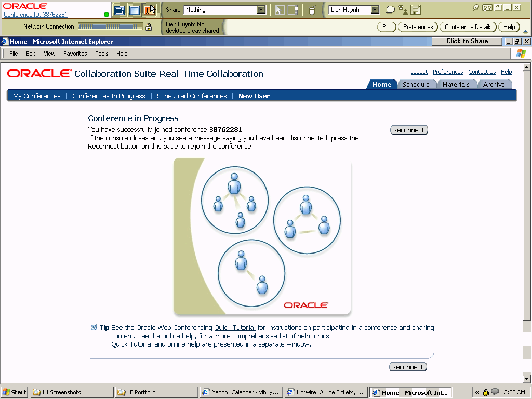Image resolution: width=532 pixels, height=399 pixels.
Task: Open the console Preferences button
Action: tap(418, 27)
